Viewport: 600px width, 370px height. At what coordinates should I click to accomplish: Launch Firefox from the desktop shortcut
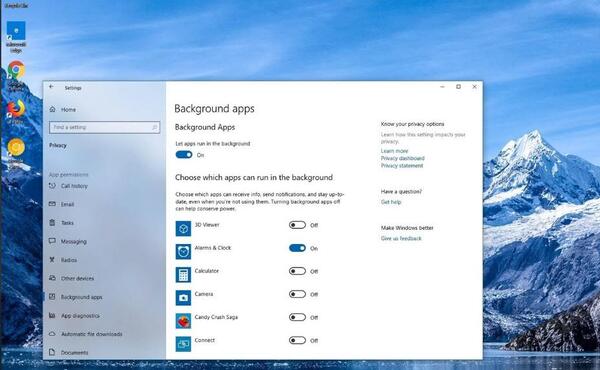tap(16, 109)
